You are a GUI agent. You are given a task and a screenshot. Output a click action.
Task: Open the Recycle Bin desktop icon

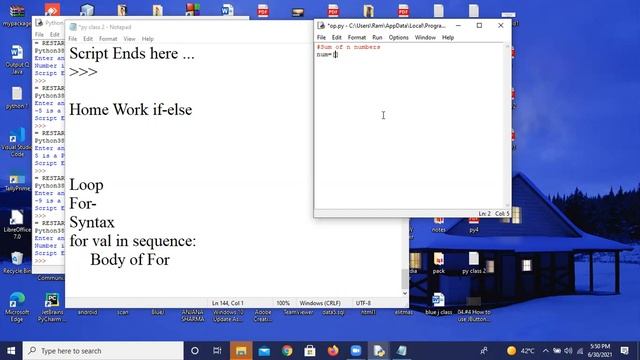pyautogui.click(x=17, y=262)
